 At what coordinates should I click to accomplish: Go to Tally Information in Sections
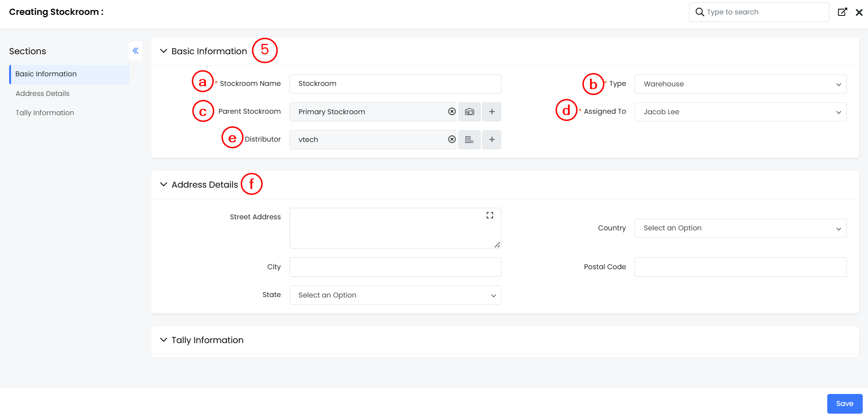tap(45, 113)
